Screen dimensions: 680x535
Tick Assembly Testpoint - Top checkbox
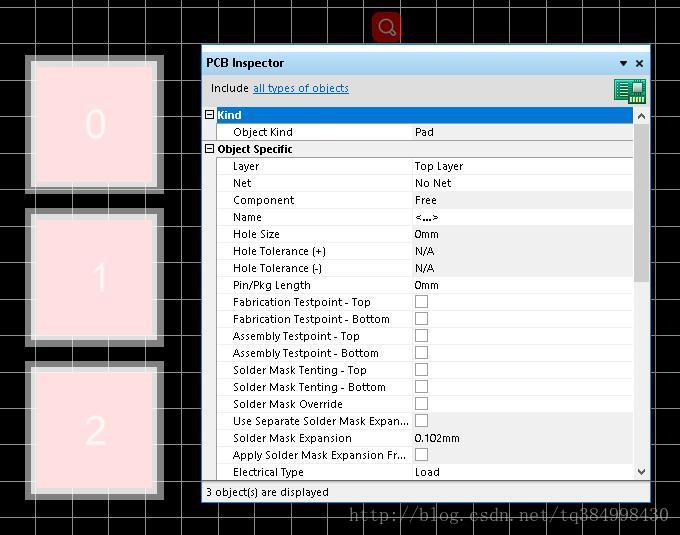point(421,336)
